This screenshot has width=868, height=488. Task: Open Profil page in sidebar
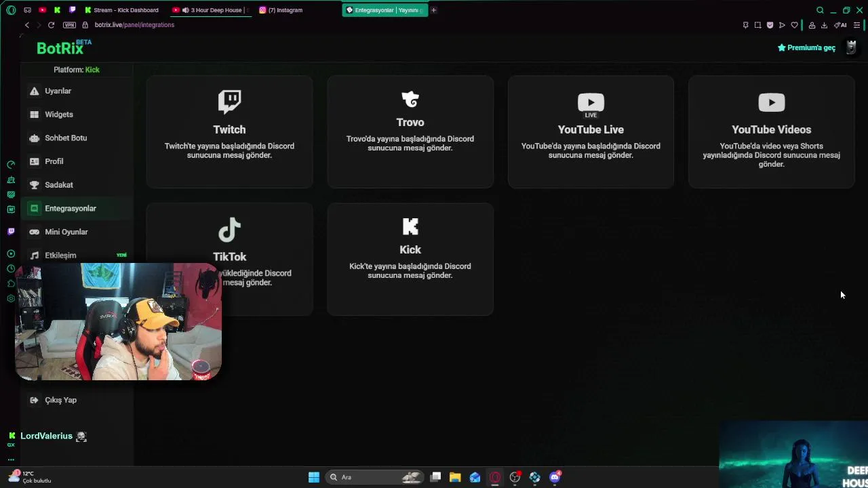pos(76,161)
